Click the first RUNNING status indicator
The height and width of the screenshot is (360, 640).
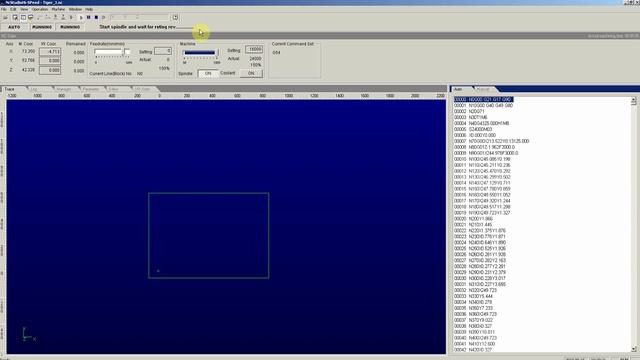[42, 27]
